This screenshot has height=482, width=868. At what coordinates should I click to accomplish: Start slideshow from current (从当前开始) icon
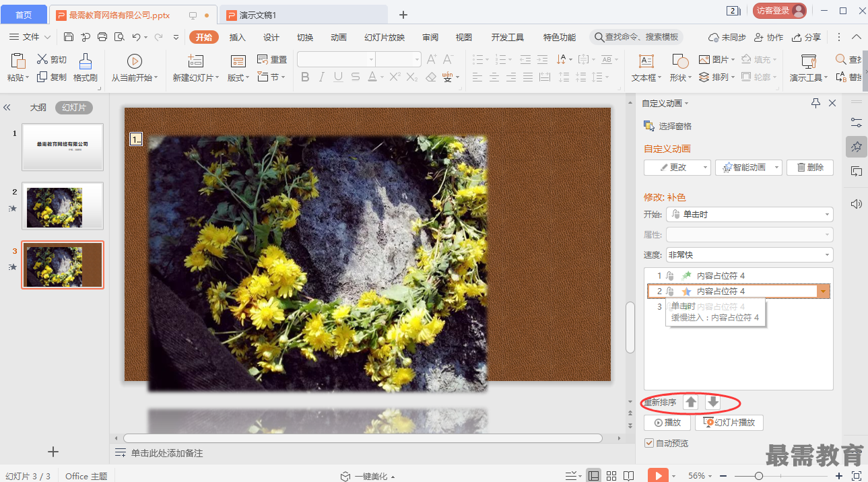pyautogui.click(x=135, y=61)
